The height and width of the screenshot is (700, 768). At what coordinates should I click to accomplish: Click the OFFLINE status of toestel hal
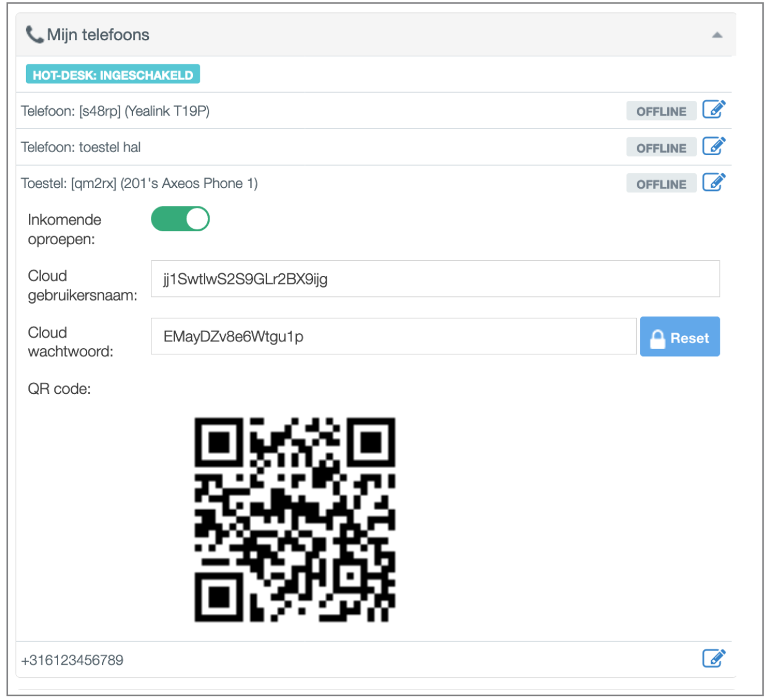[x=661, y=148]
